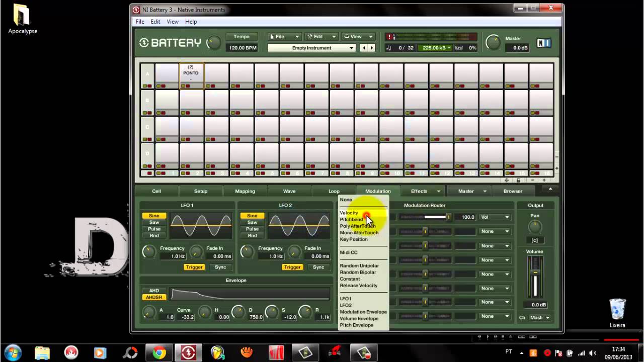
Task: Click the volume speaker tray icon
Action: click(x=593, y=353)
